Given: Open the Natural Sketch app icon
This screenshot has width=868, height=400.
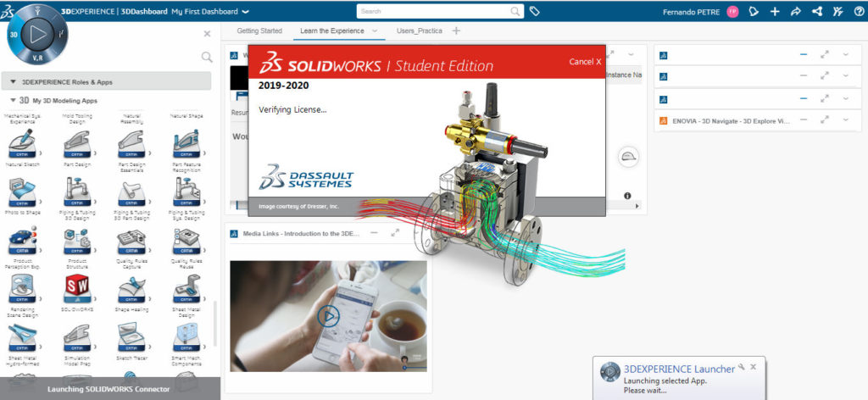Looking at the screenshot, I should (x=22, y=144).
